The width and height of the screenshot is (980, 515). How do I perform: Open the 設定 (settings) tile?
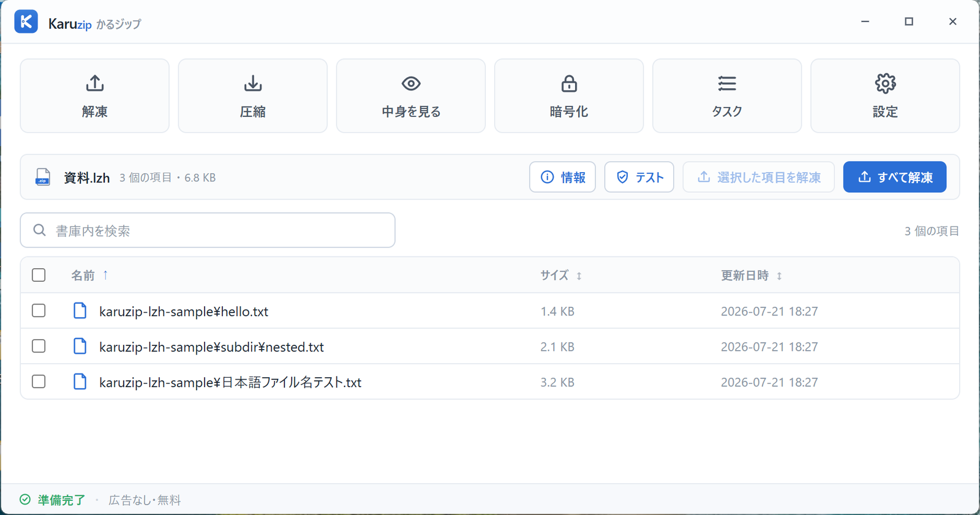tap(885, 96)
